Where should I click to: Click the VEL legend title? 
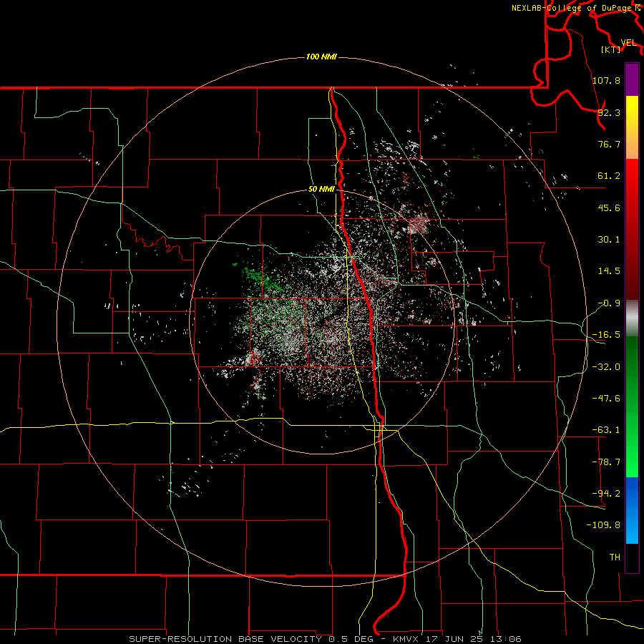click(628, 43)
